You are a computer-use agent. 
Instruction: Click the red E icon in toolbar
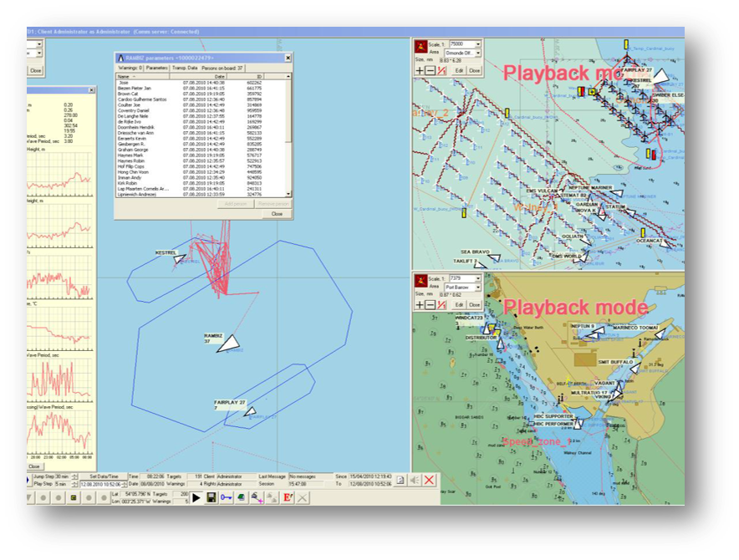pos(288,498)
